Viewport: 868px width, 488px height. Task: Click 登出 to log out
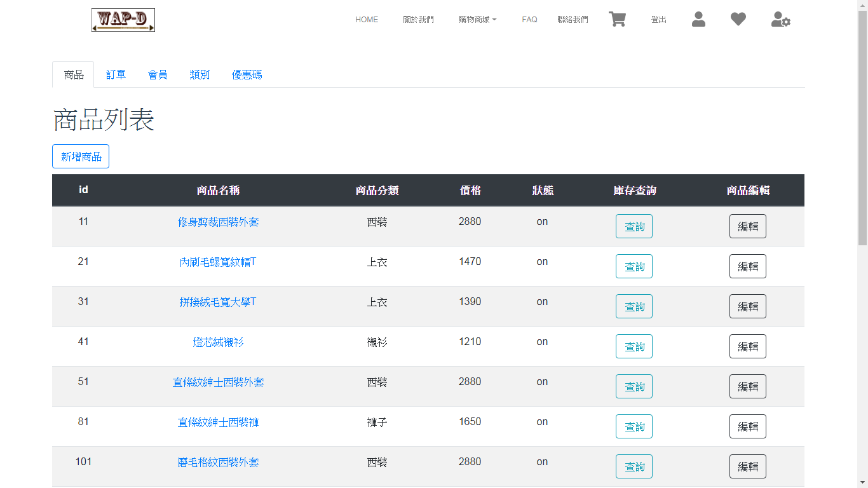659,20
